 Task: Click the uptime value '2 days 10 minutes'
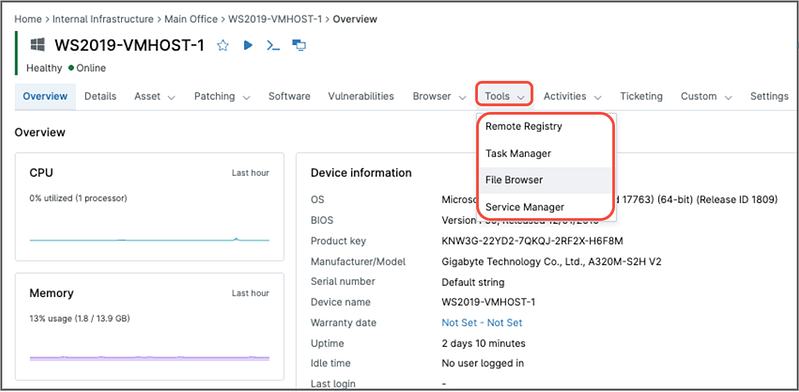pyautogui.click(x=483, y=343)
